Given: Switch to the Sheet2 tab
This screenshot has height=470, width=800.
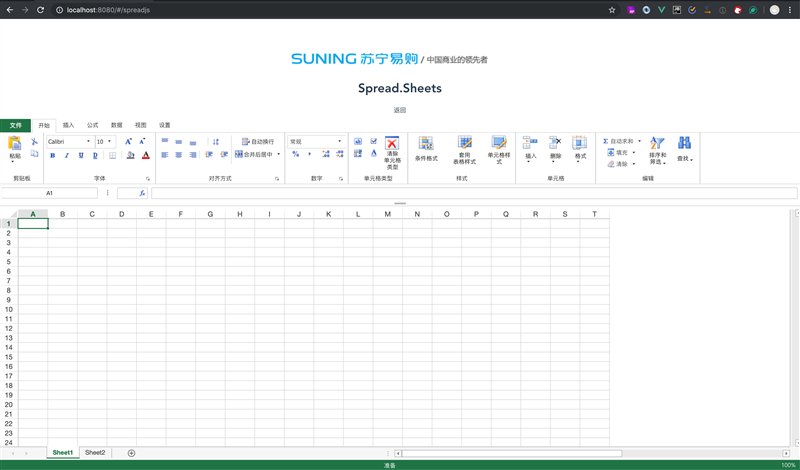Looking at the screenshot, I should point(95,453).
